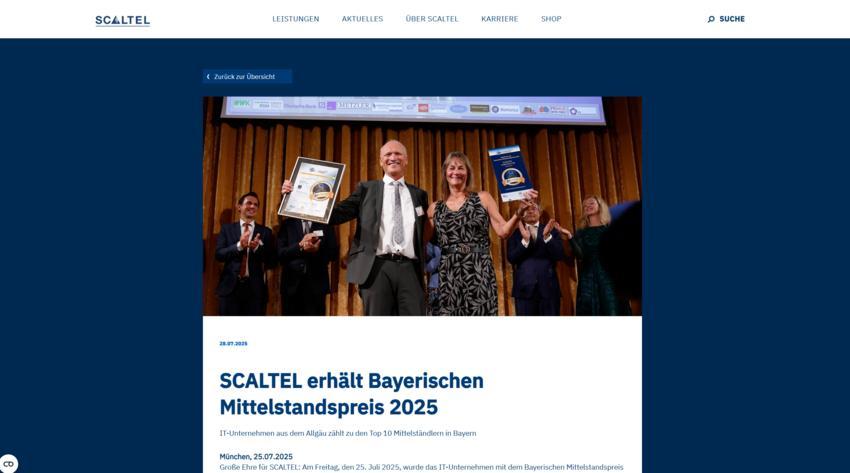Click the SCALTEL logo in the header
850x473 pixels.
point(123,21)
